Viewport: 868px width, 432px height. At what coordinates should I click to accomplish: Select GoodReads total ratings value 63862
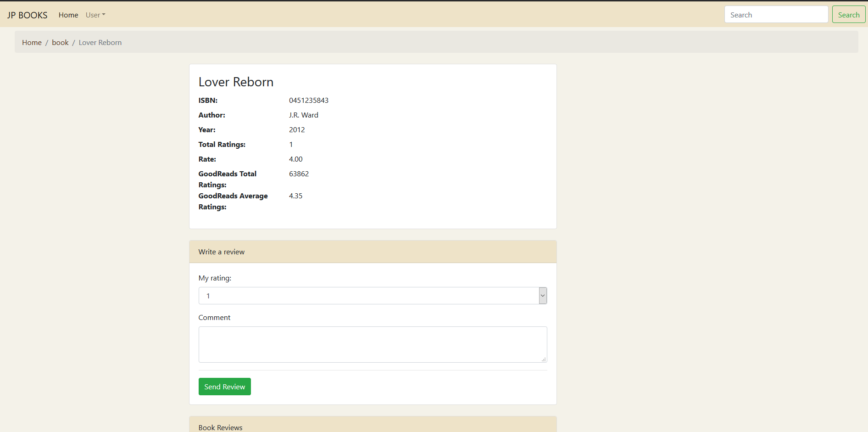299,174
